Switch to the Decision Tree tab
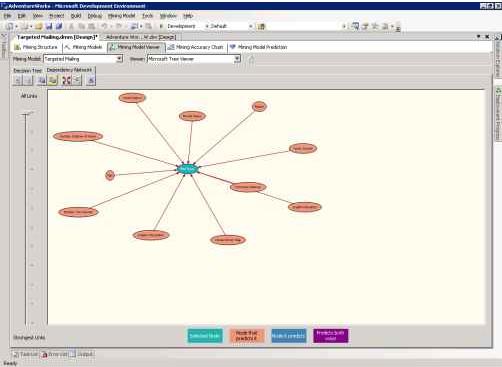The height and width of the screenshot is (367, 502). [28, 70]
